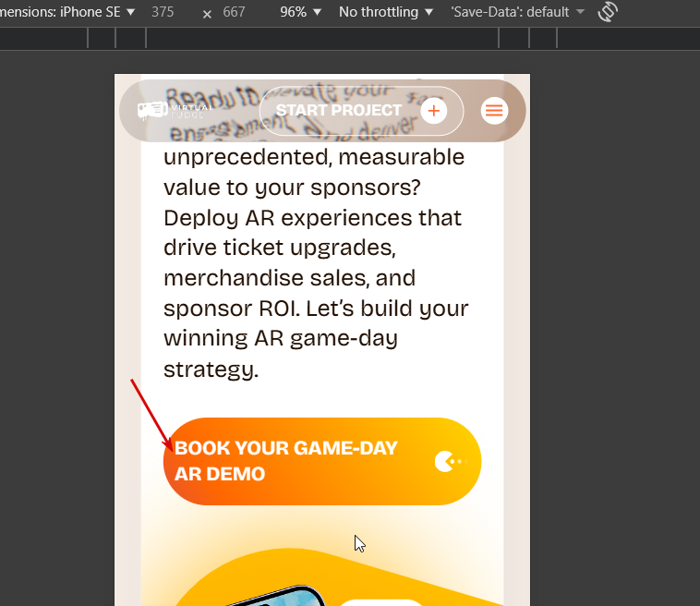Open the Dimensions iPhone SE device dropdown

67,12
